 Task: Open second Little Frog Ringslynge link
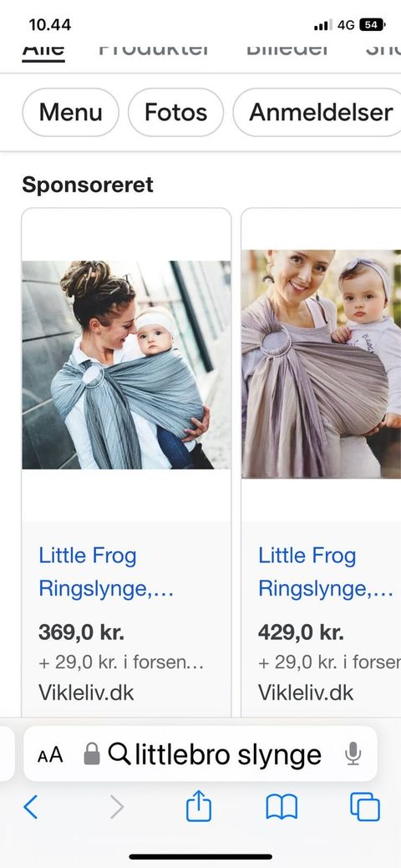326,571
